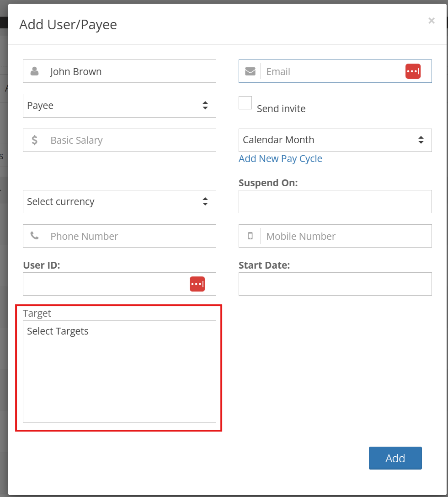Open the Select currency dropdown

(x=119, y=201)
